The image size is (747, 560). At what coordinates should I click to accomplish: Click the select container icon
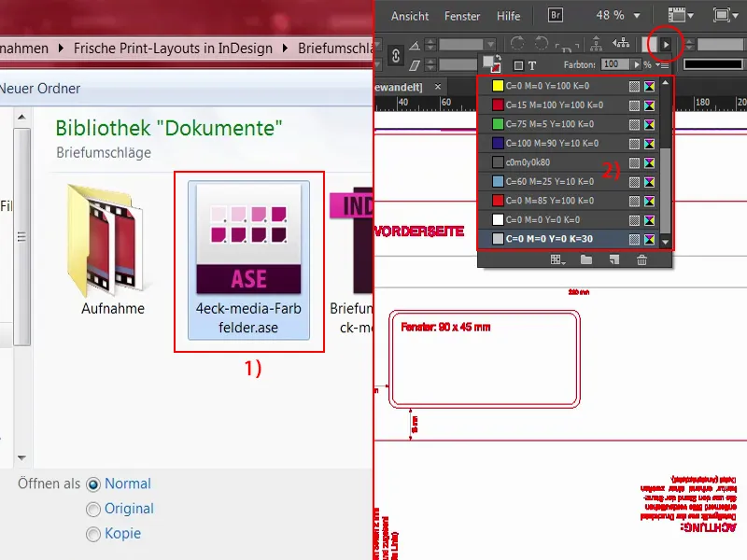(x=596, y=44)
